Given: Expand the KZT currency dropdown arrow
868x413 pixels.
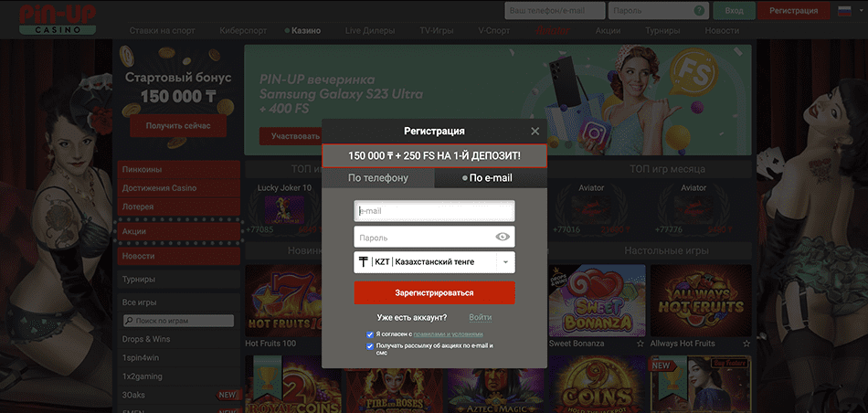Looking at the screenshot, I should tap(506, 262).
